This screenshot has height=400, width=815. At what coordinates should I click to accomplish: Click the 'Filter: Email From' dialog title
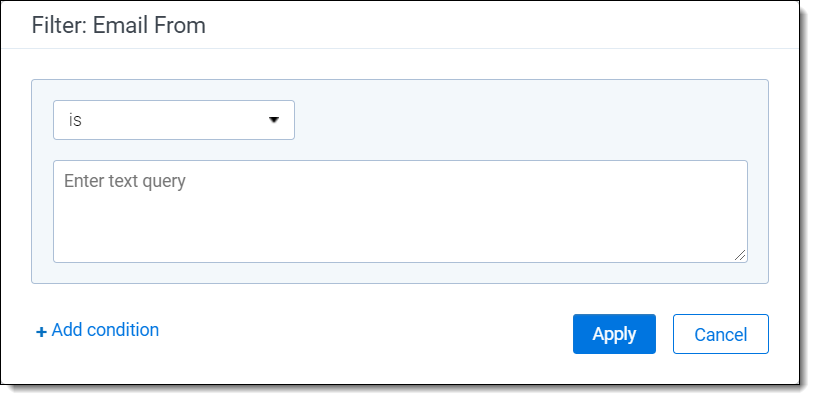coord(119,25)
